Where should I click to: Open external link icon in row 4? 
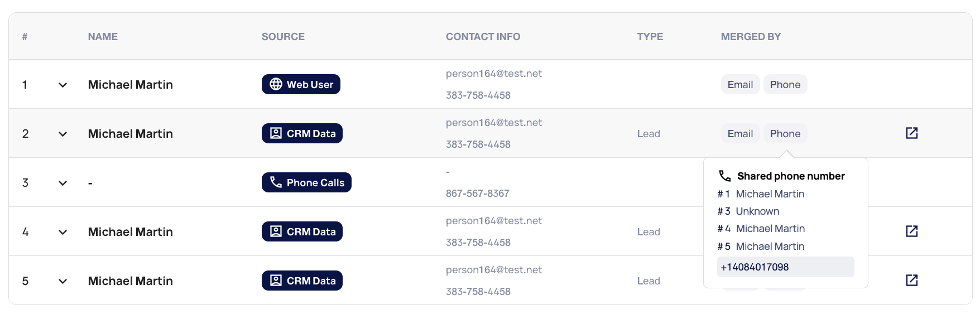coord(911,231)
